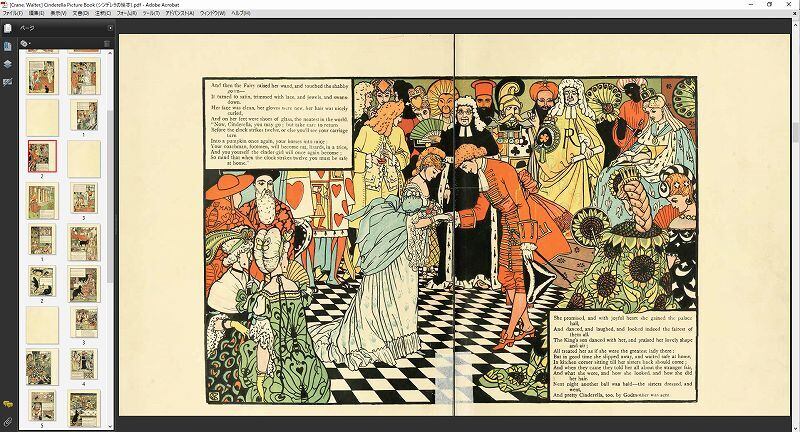This screenshot has width=800, height=432.
Task: Open the 注釈(C) menu
Action: click(103, 13)
